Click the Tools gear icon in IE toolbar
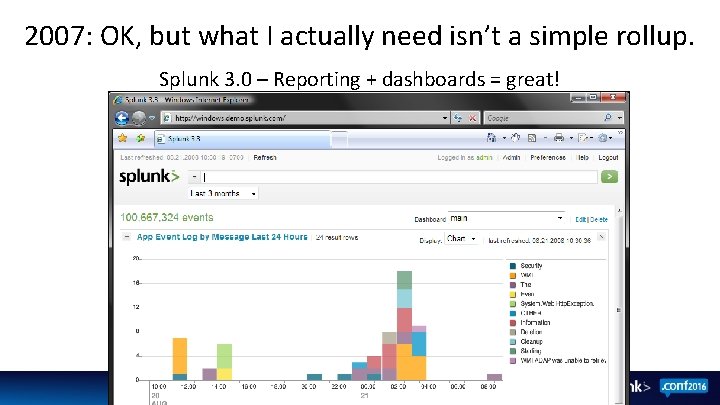This screenshot has height=405, width=720. (x=603, y=138)
